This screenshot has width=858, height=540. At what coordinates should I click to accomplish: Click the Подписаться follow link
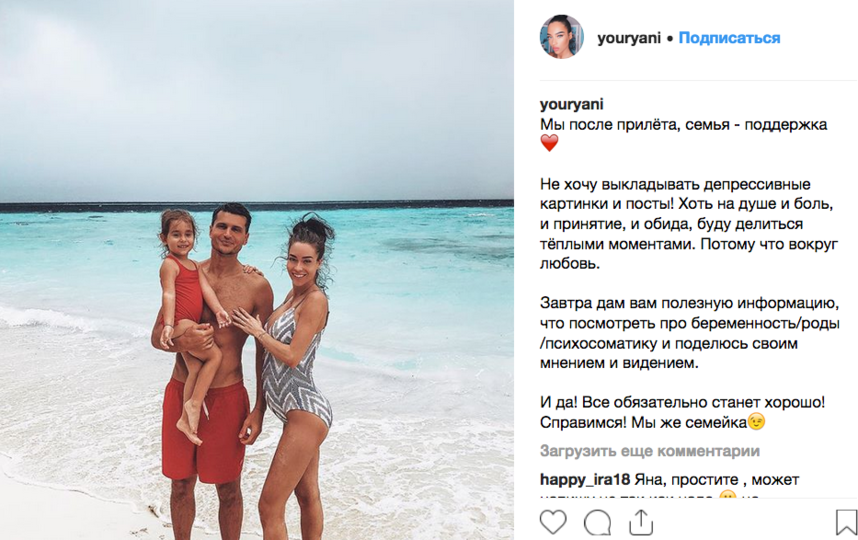pyautogui.click(x=729, y=38)
